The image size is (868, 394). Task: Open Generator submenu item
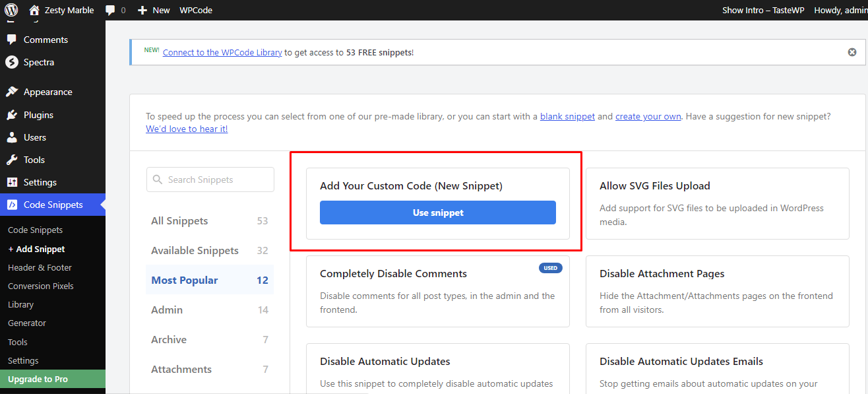pyautogui.click(x=27, y=323)
